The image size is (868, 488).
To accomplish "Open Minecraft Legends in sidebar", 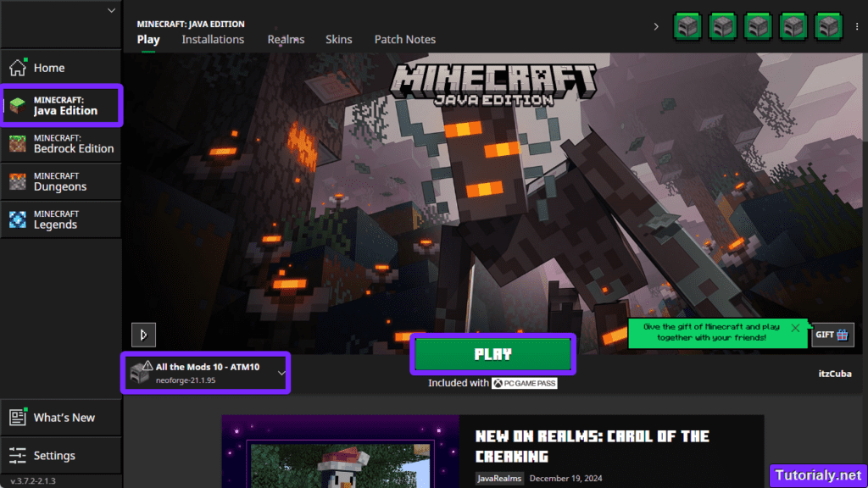I will (61, 219).
